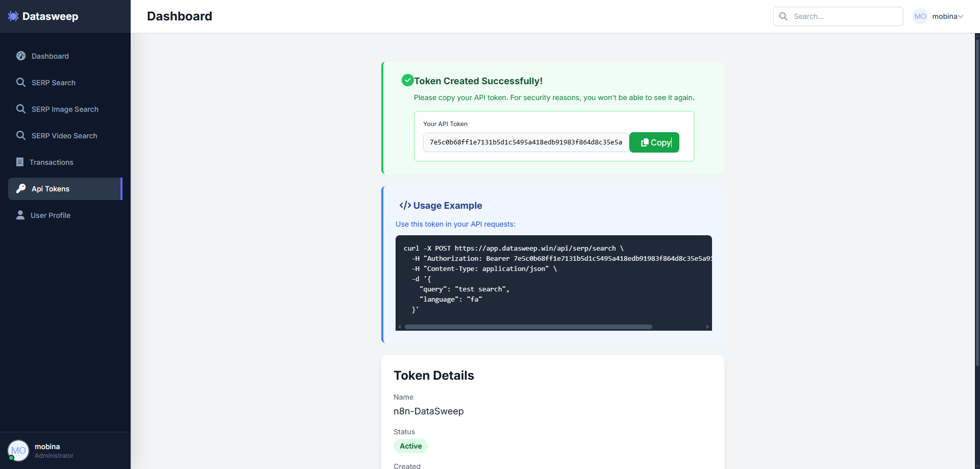Open the Transactions menu item

click(x=52, y=162)
